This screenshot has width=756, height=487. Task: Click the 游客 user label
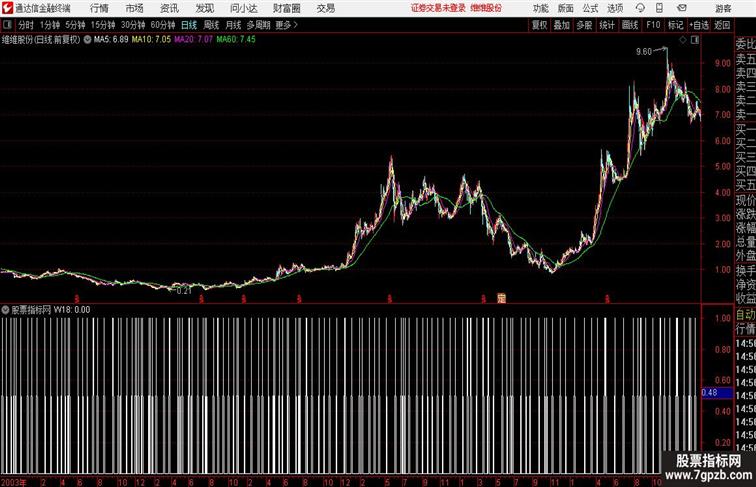click(x=724, y=8)
